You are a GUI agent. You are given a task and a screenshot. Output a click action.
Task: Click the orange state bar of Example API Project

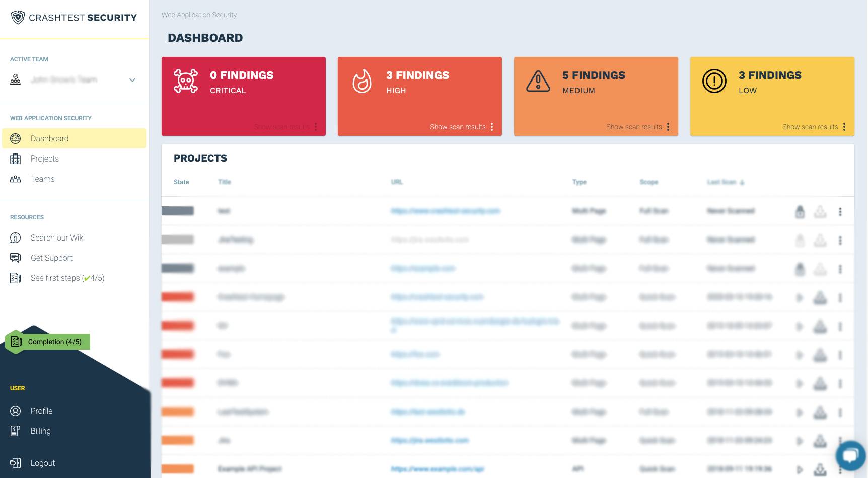point(178,469)
